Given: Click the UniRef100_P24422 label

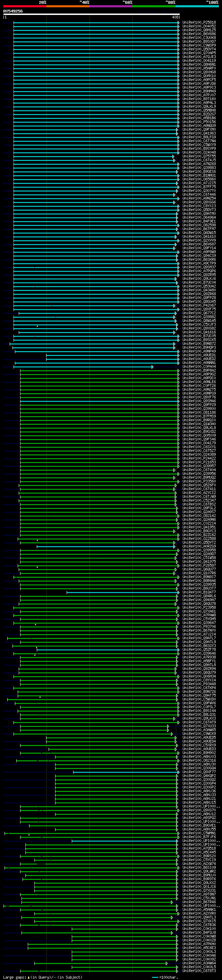Looking at the screenshot, I should [x=199, y=459].
